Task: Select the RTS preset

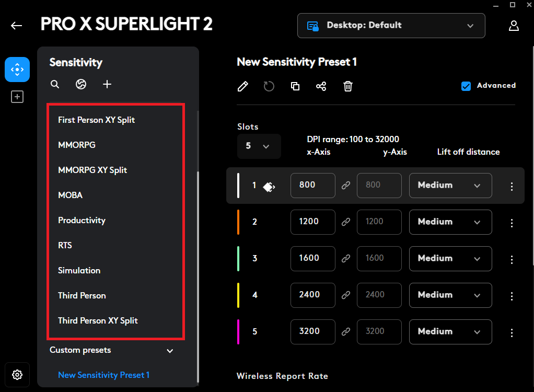Action: 65,245
